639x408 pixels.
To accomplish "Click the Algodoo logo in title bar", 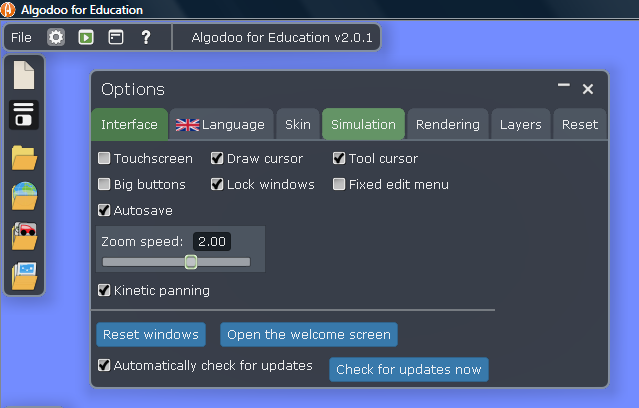I will coord(8,9).
